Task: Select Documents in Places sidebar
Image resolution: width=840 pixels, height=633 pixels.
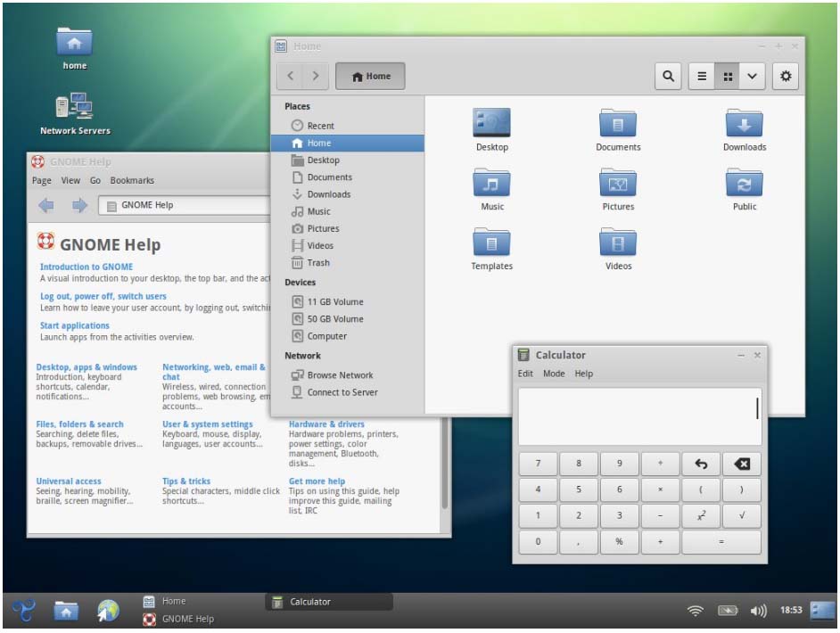Action: tap(347, 177)
